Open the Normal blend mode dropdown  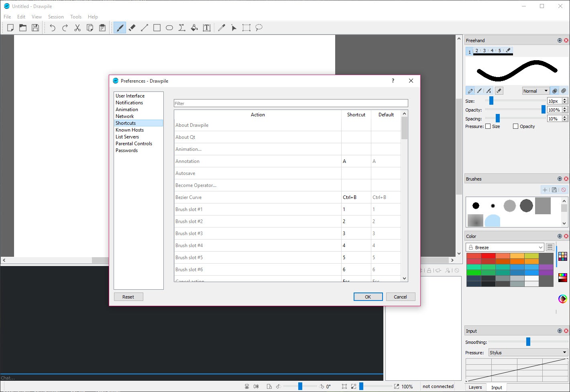pyautogui.click(x=535, y=91)
